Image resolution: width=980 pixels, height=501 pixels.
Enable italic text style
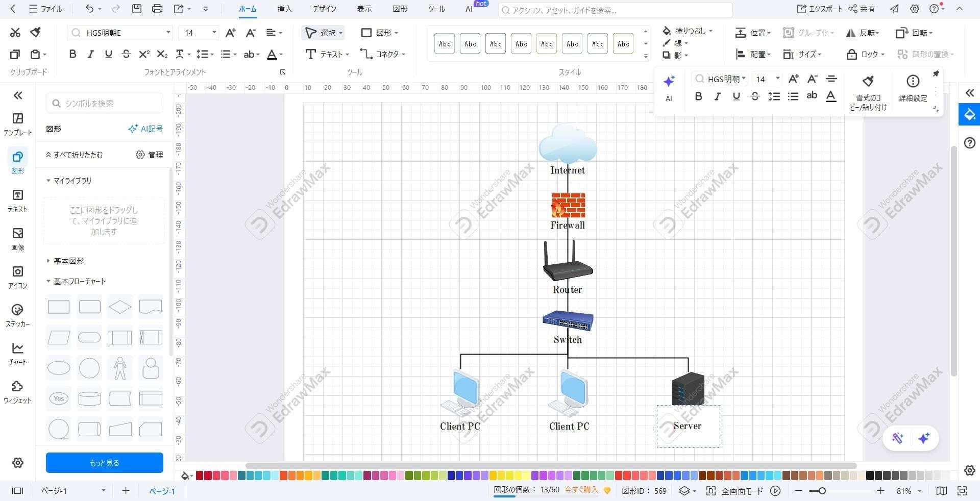coord(717,96)
